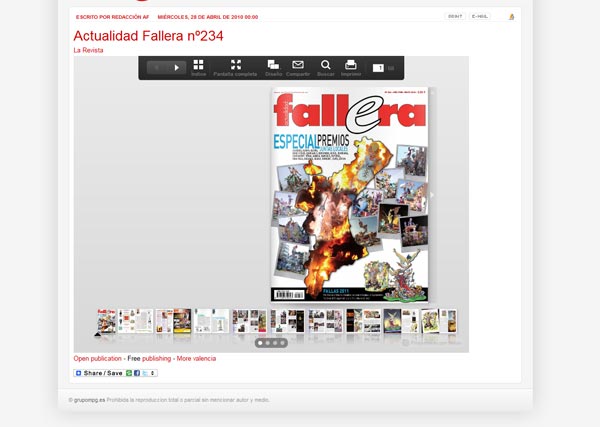Follow the More valencia link
This screenshot has width=600, height=427.
coord(196,358)
